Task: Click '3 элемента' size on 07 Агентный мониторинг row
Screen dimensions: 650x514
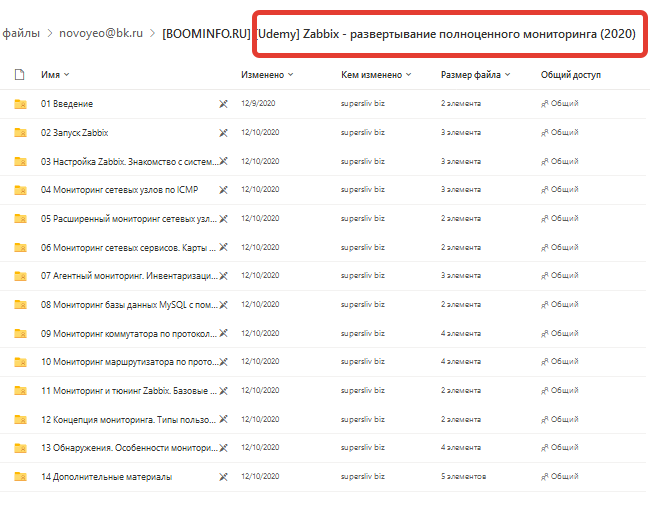Action: [461, 276]
